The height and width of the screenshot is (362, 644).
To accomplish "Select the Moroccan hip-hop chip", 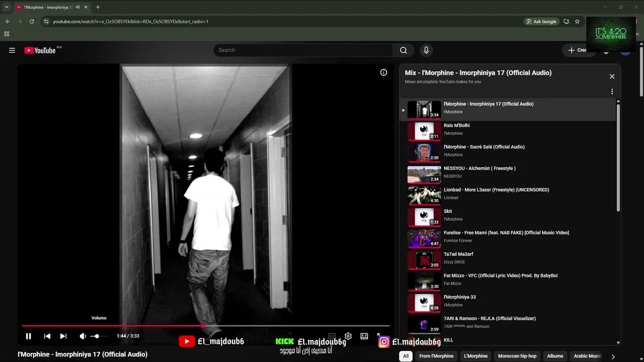I will (x=517, y=356).
